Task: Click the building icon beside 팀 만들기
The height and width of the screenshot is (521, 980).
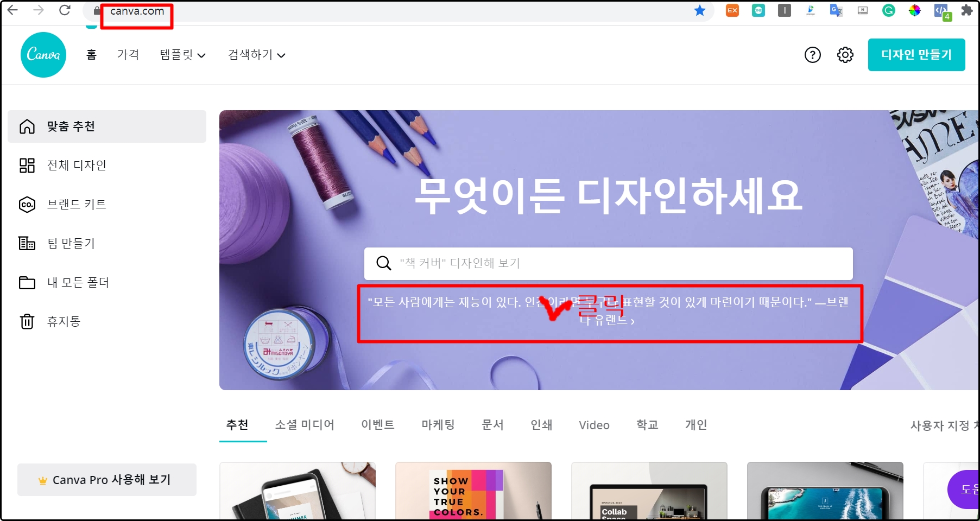Action: [27, 244]
